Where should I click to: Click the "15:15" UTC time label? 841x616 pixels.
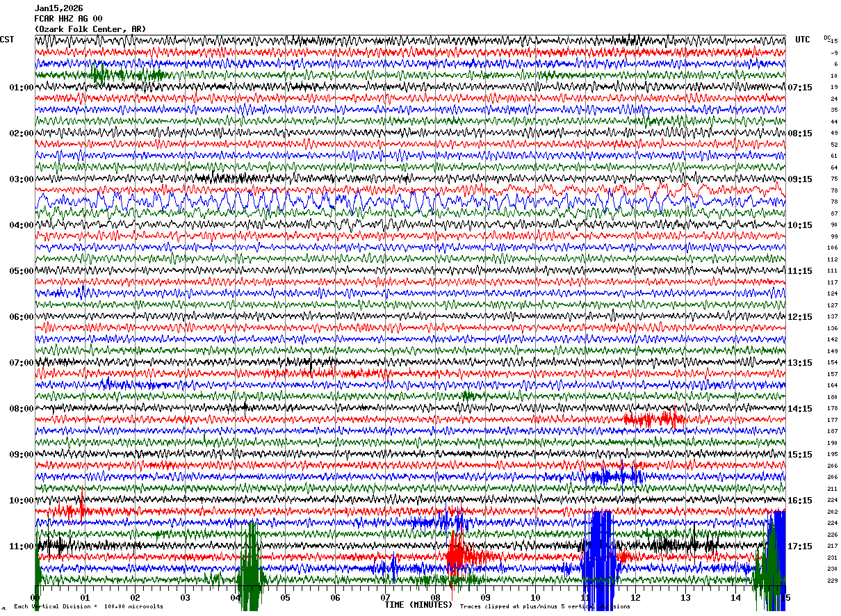[x=800, y=455]
